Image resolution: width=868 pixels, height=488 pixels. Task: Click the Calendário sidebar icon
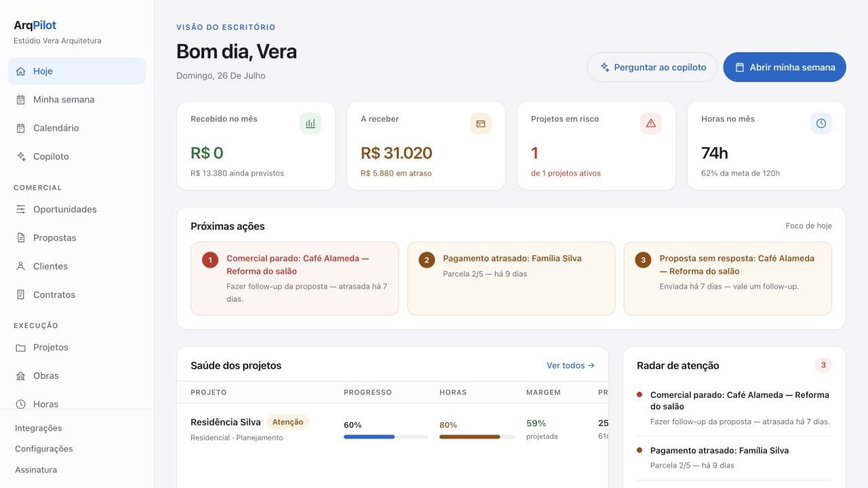point(20,128)
